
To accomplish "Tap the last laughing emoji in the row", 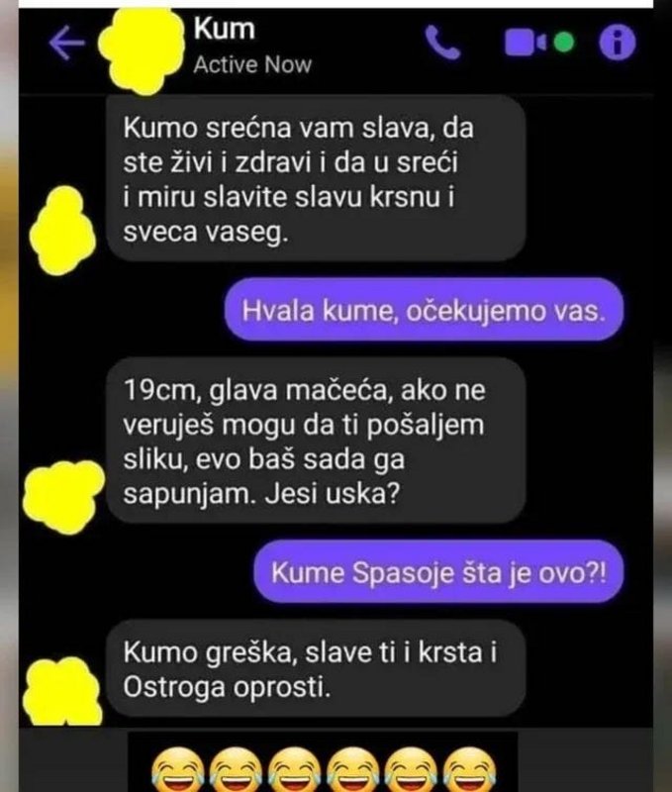I will click(x=469, y=770).
